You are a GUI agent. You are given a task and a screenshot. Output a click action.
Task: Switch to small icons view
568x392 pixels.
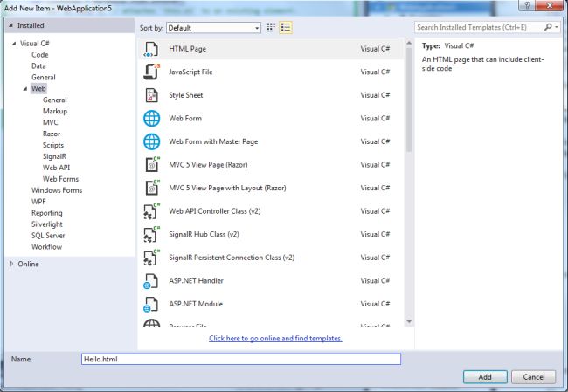pos(271,28)
